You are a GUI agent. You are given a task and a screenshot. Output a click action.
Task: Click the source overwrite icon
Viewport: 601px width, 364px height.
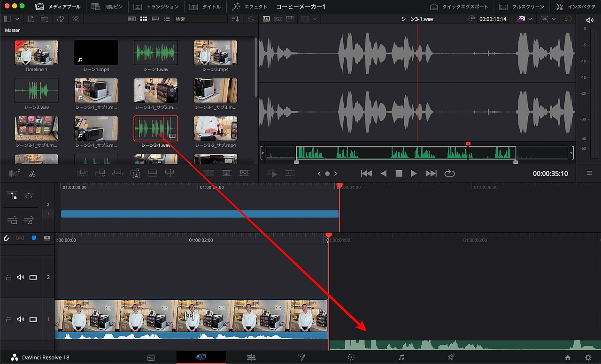(170, 173)
